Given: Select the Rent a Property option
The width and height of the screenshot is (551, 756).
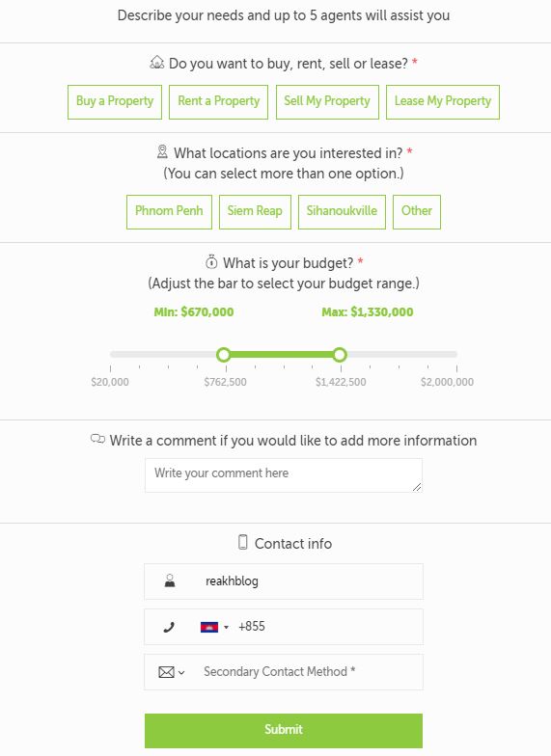Looking at the screenshot, I should pos(218,102).
